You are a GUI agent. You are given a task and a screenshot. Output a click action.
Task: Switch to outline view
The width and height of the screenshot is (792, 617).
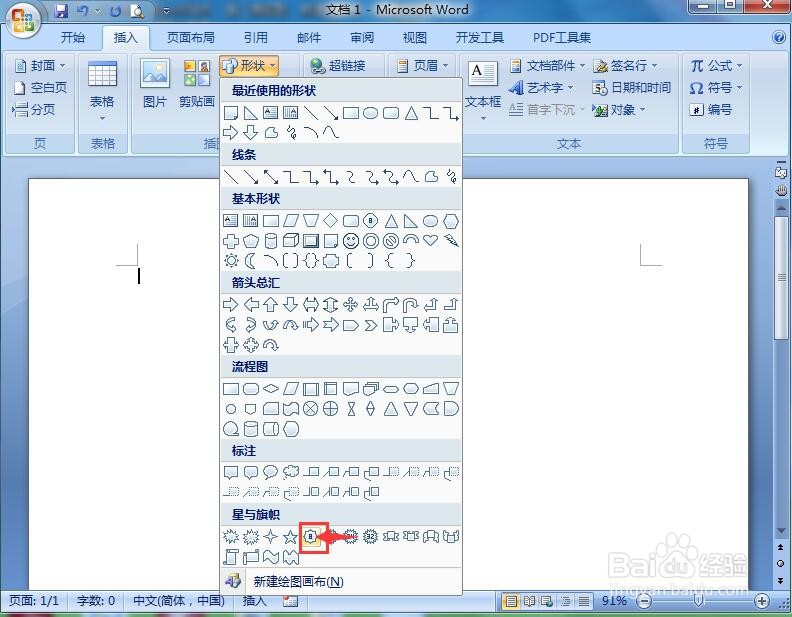(565, 601)
